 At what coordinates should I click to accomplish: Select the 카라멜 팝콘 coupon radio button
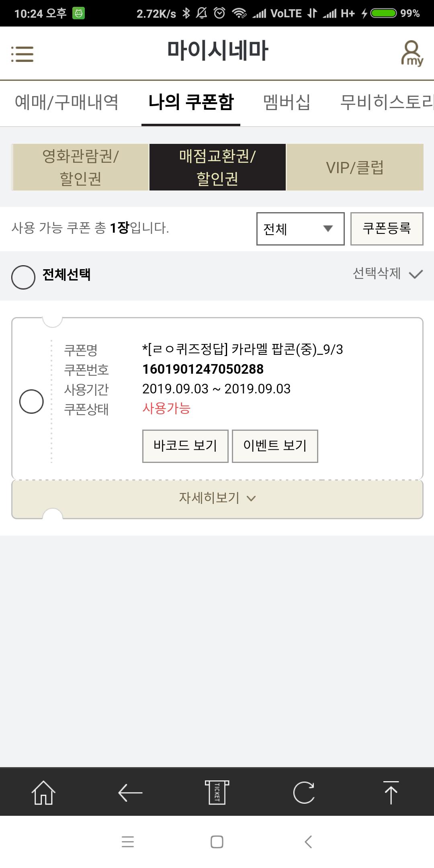click(31, 401)
